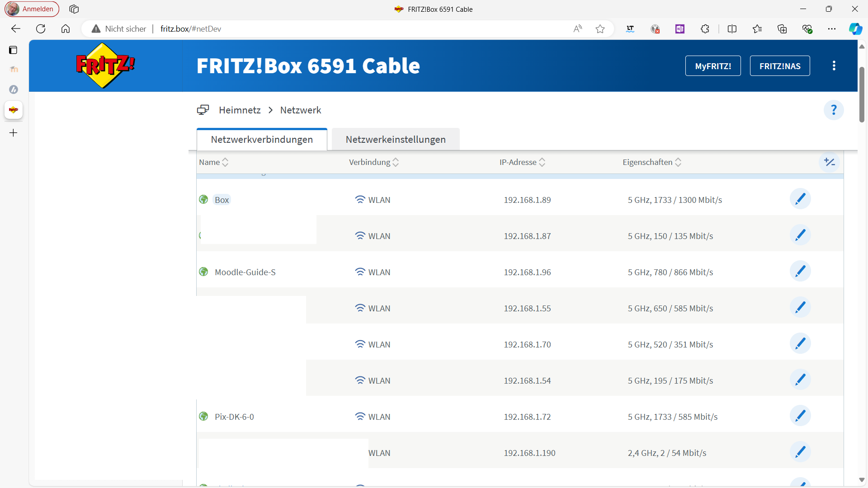Open the OneNote extension icon

tap(680, 29)
